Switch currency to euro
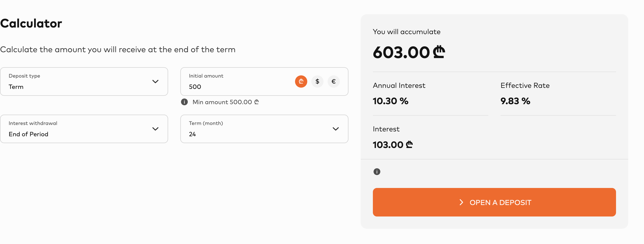 (x=333, y=82)
